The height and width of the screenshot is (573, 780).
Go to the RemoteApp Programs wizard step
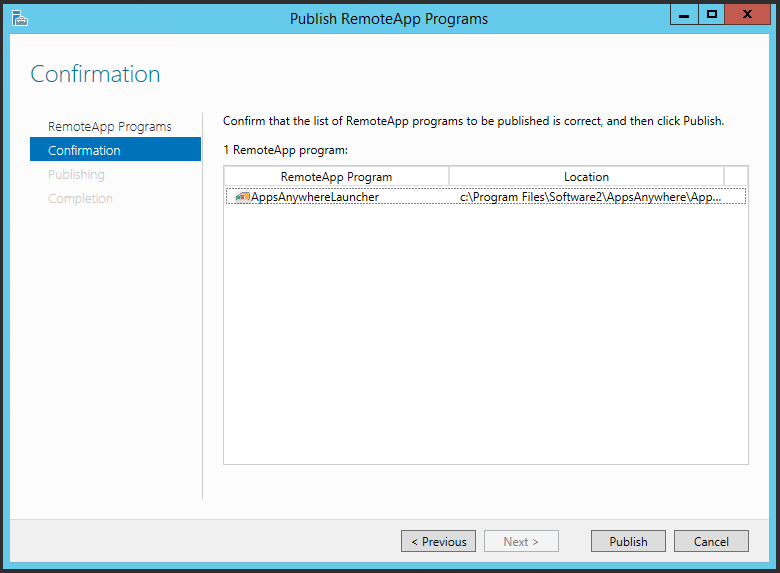(x=109, y=126)
